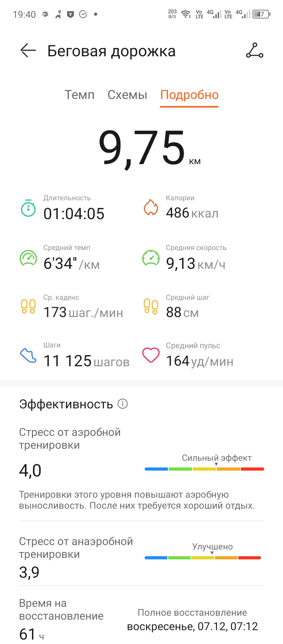
Task: Tap the 9,75 км distance value
Action: click(x=149, y=148)
